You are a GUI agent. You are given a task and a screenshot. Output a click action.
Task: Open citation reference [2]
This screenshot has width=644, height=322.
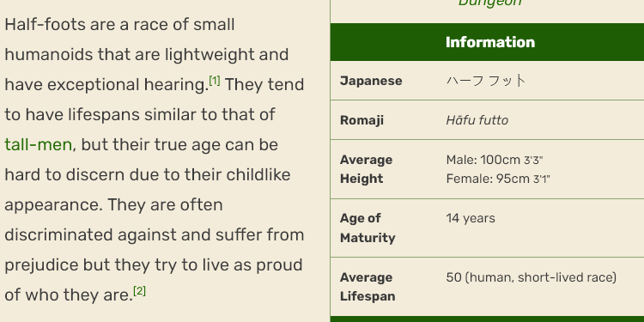(140, 291)
